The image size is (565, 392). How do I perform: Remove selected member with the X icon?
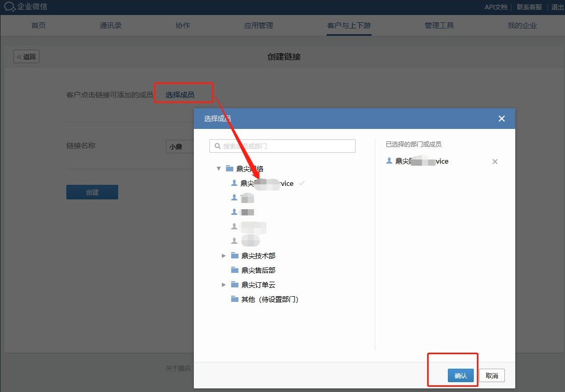495,162
